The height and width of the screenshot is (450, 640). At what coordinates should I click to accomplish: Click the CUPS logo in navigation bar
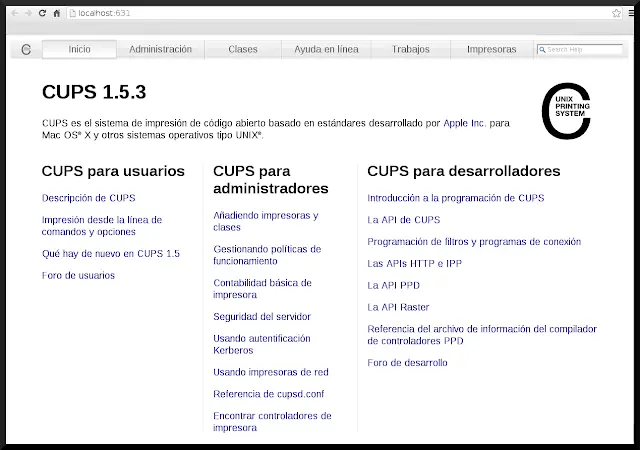coord(26,49)
